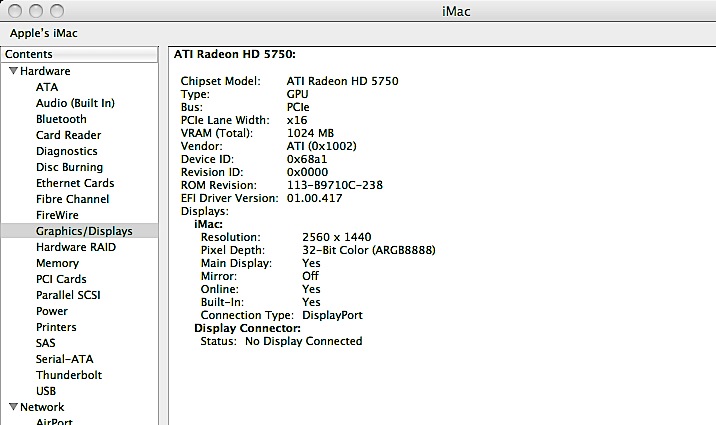Select Bluetooth in sidebar
This screenshot has height=425, width=716.
pos(61,119)
